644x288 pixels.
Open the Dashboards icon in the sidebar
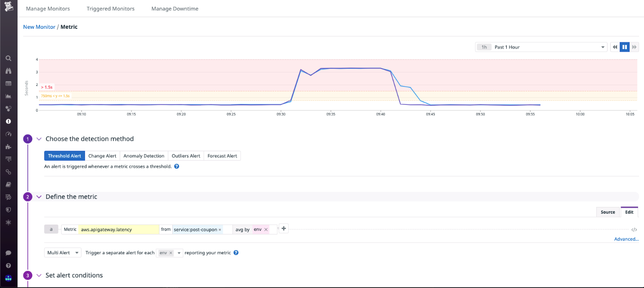(9, 84)
